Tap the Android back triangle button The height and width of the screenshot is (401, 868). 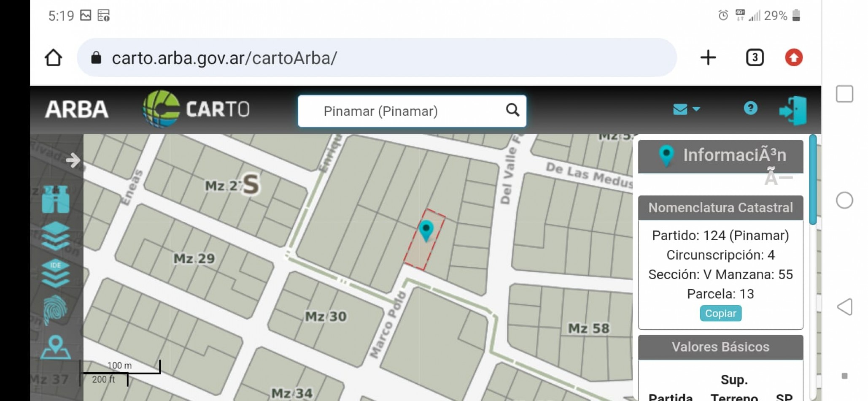tap(844, 307)
